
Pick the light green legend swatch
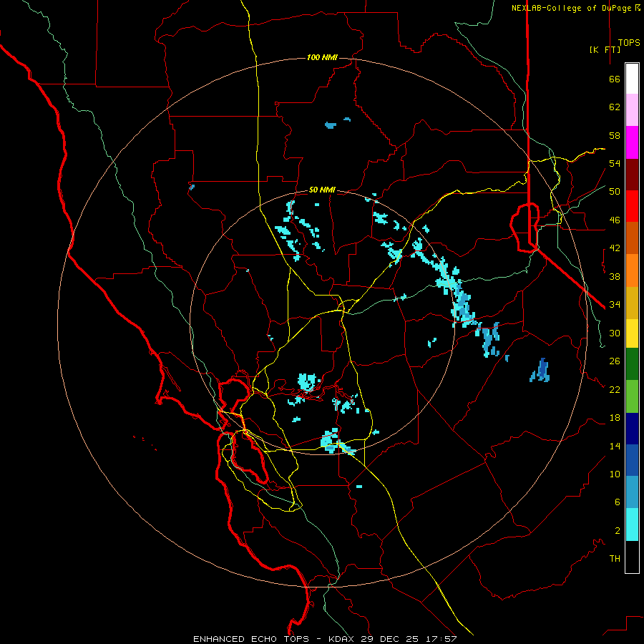632,396
